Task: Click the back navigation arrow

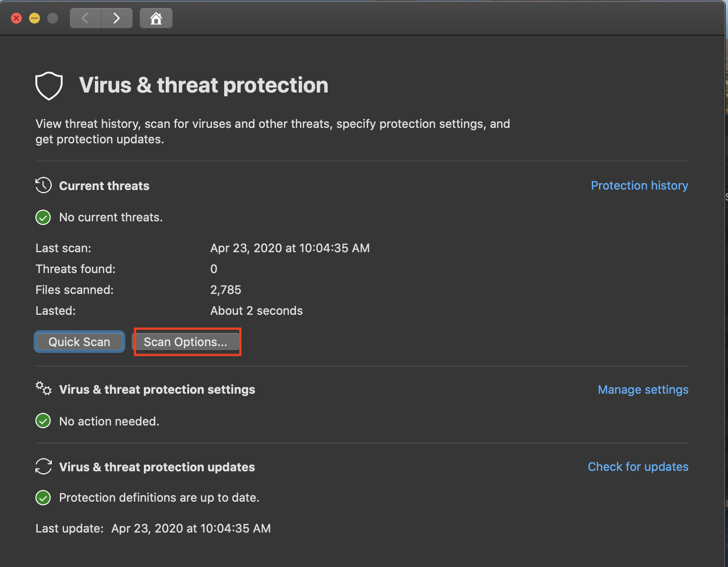Action: click(85, 18)
